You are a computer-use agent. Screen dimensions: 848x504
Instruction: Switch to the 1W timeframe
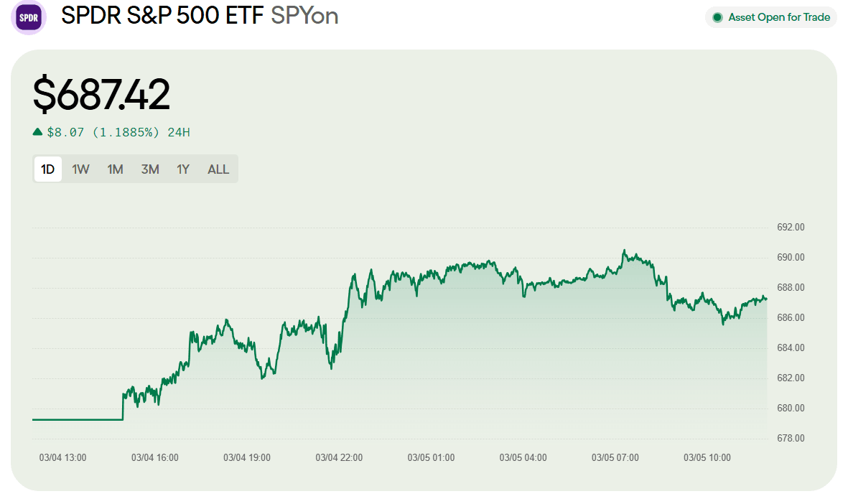coord(80,169)
